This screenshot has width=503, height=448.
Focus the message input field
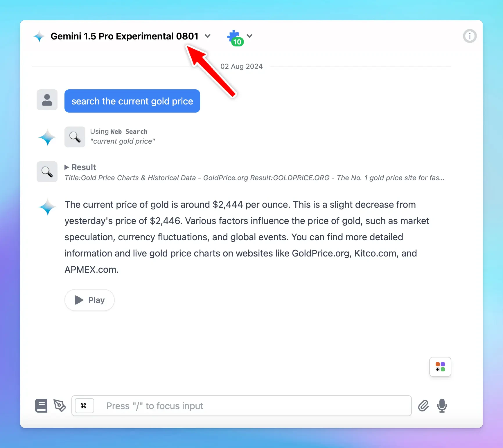242,406
